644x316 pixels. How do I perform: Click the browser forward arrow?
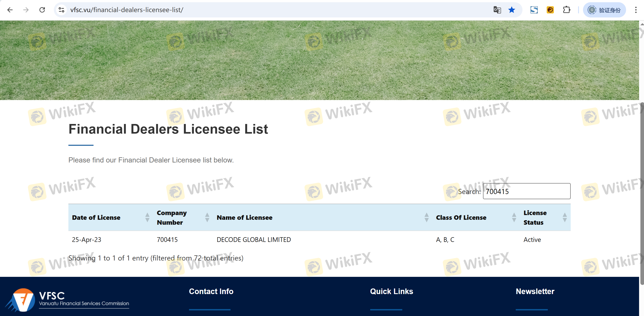click(26, 10)
